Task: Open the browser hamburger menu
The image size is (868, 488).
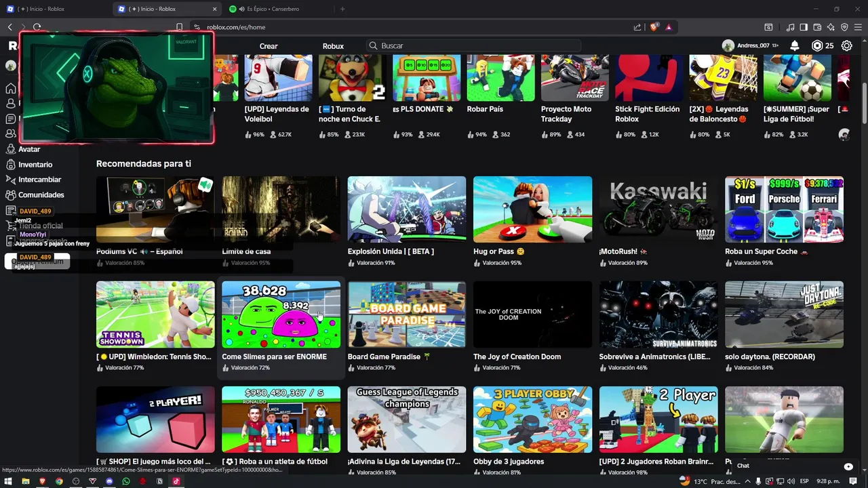Action: click(858, 27)
